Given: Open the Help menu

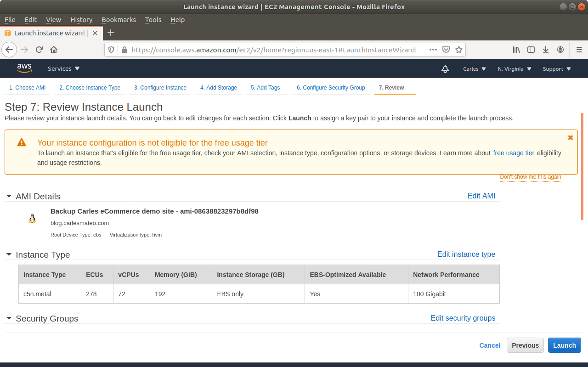Looking at the screenshot, I should point(177,20).
